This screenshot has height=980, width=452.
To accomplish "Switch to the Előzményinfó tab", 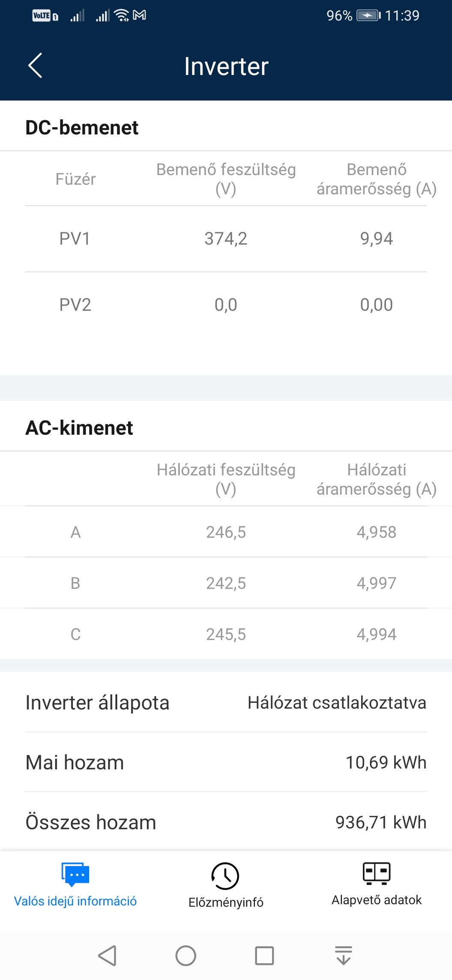I will point(226,902).
